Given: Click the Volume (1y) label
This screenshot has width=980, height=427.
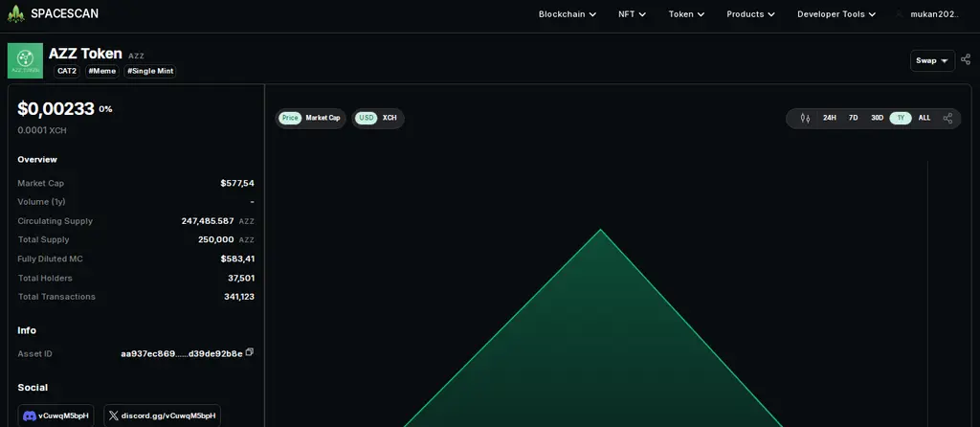Looking at the screenshot, I should pos(41,202).
